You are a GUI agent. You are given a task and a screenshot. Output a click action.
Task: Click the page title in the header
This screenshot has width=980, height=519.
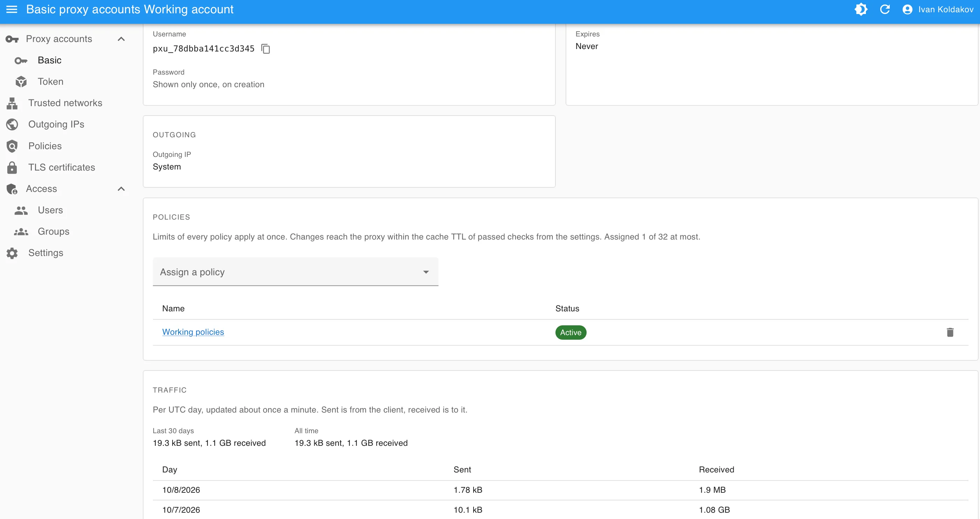(x=130, y=9)
